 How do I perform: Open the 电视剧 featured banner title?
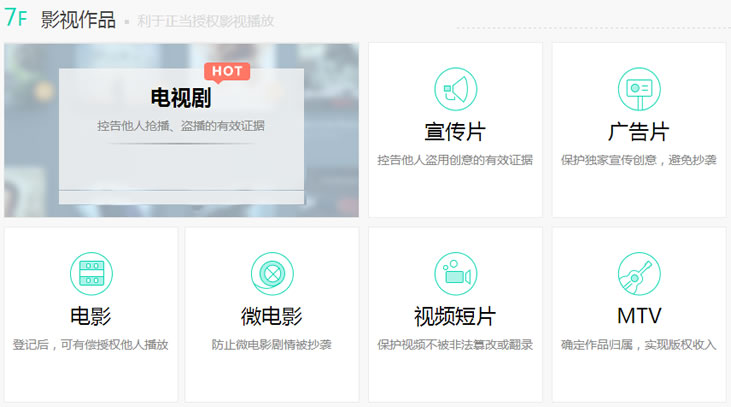(x=181, y=98)
